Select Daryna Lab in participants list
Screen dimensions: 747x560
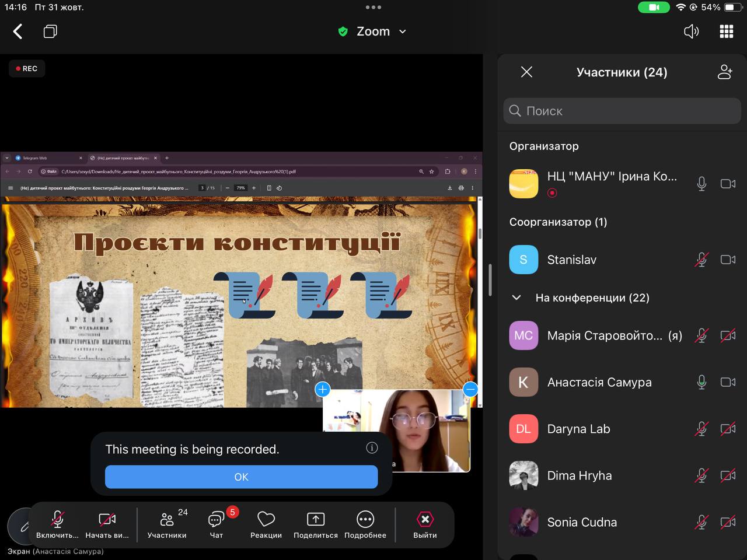pyautogui.click(x=578, y=429)
